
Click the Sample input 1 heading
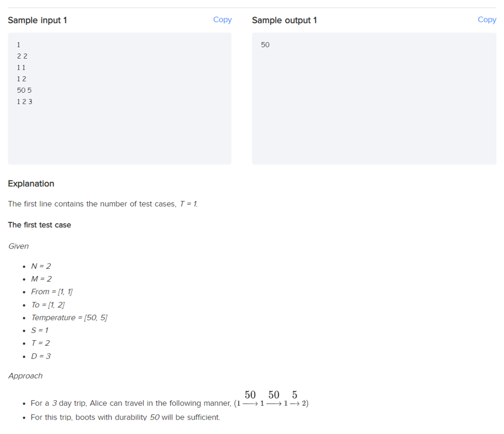coord(37,20)
